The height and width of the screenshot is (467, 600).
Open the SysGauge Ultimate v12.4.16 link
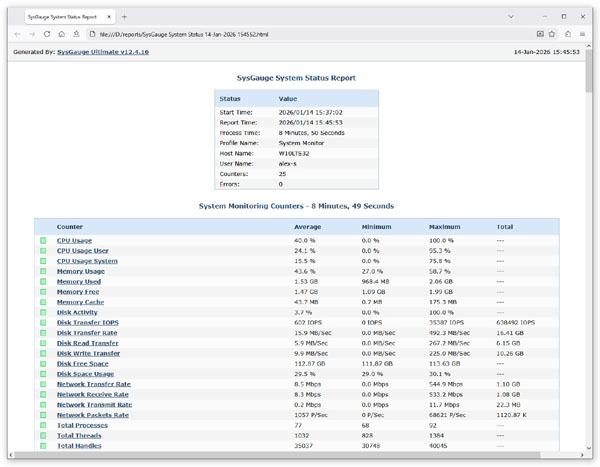(103, 52)
